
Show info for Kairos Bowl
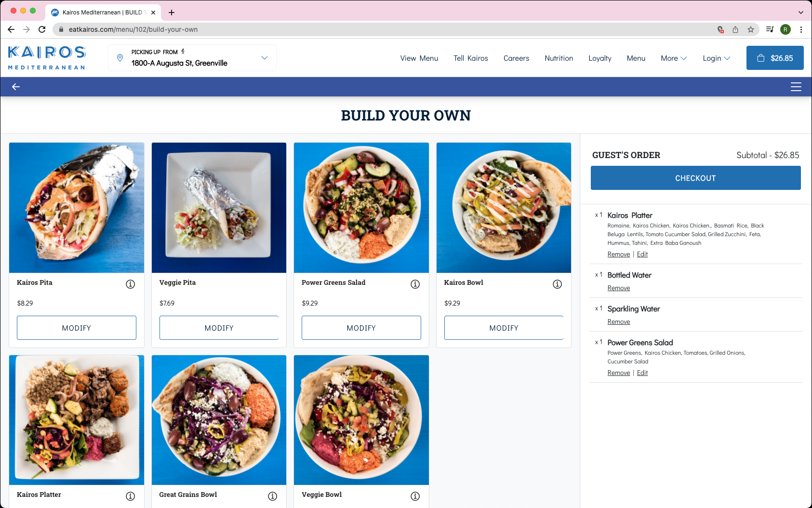coord(557,284)
